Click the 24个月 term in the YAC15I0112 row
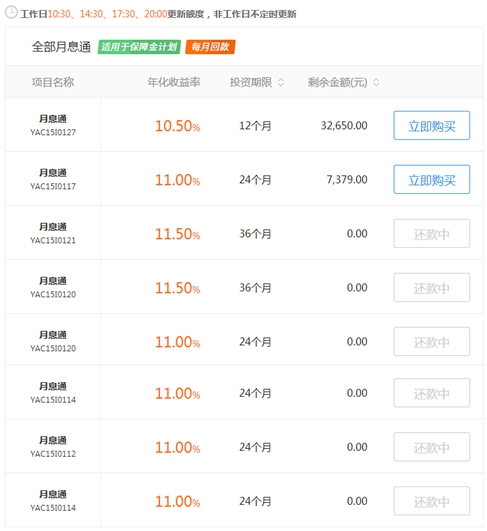Image resolution: width=487 pixels, height=531 pixels. coord(255,447)
